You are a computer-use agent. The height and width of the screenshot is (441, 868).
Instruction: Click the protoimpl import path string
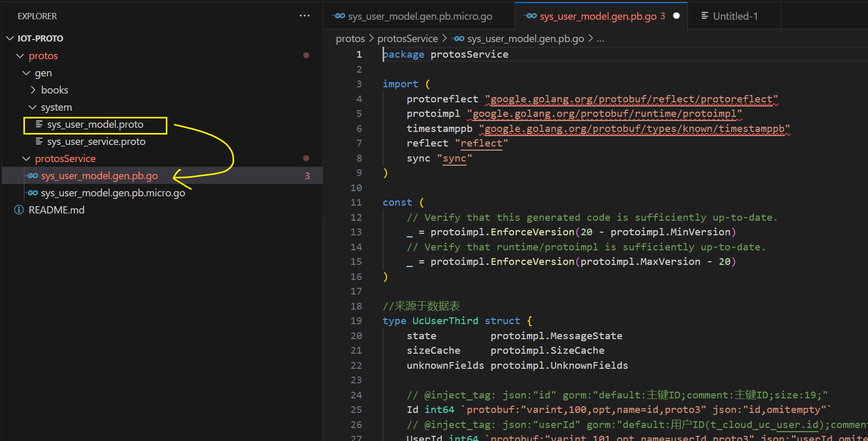coord(604,113)
